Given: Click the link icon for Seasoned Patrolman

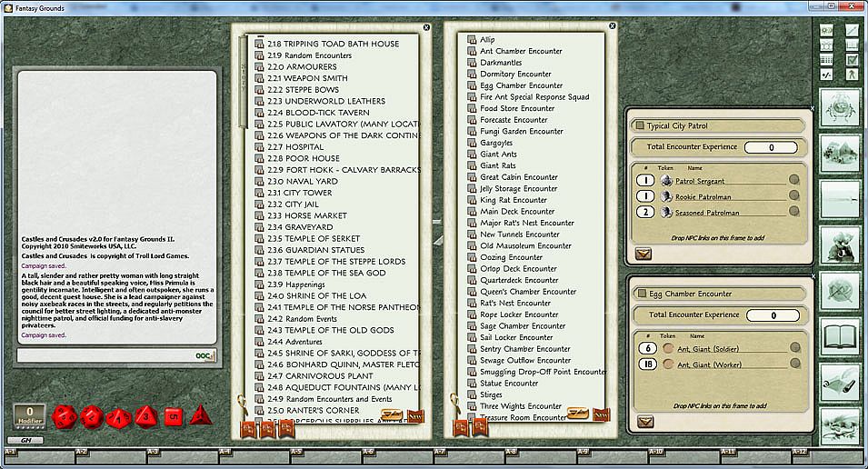Looking at the screenshot, I should point(793,211).
